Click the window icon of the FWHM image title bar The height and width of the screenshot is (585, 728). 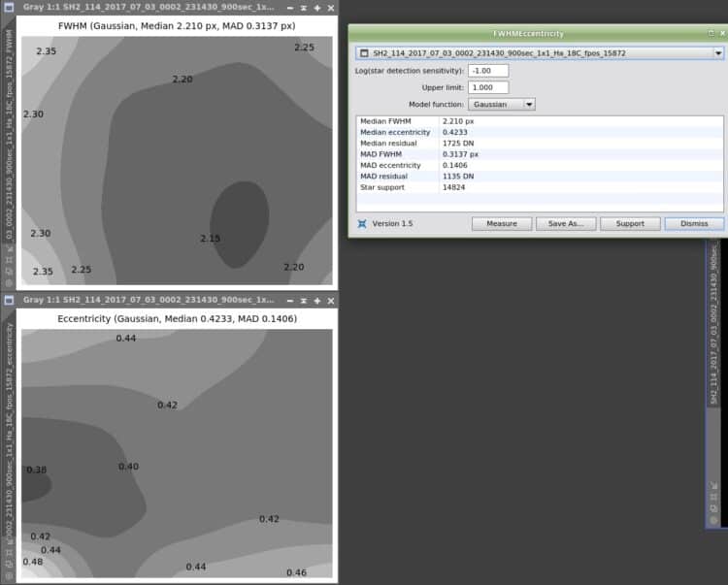[9, 8]
